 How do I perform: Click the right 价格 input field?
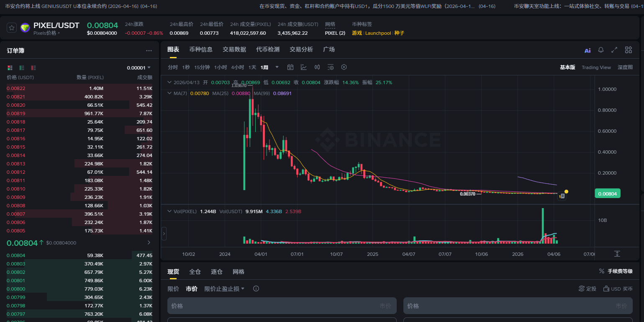tap(518, 306)
